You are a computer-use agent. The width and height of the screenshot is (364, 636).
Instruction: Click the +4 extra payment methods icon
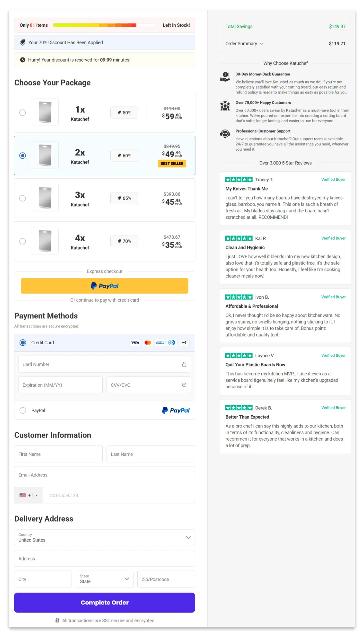(184, 342)
